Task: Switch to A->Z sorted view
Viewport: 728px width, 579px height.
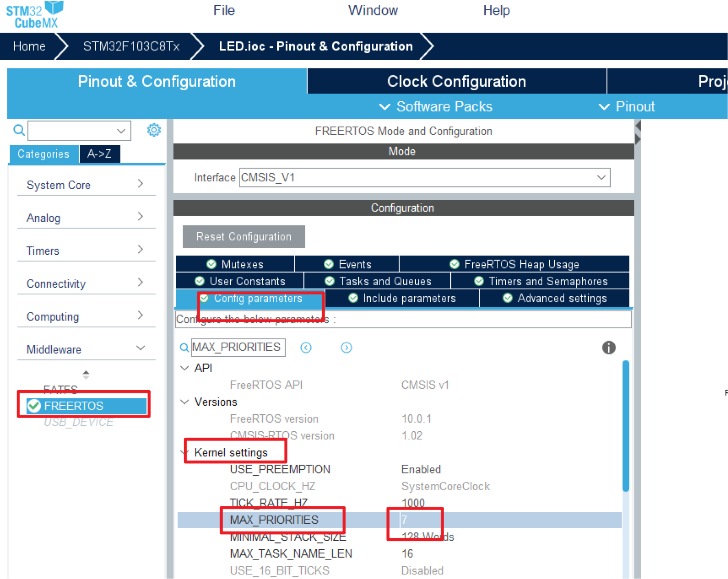Action: [x=99, y=154]
